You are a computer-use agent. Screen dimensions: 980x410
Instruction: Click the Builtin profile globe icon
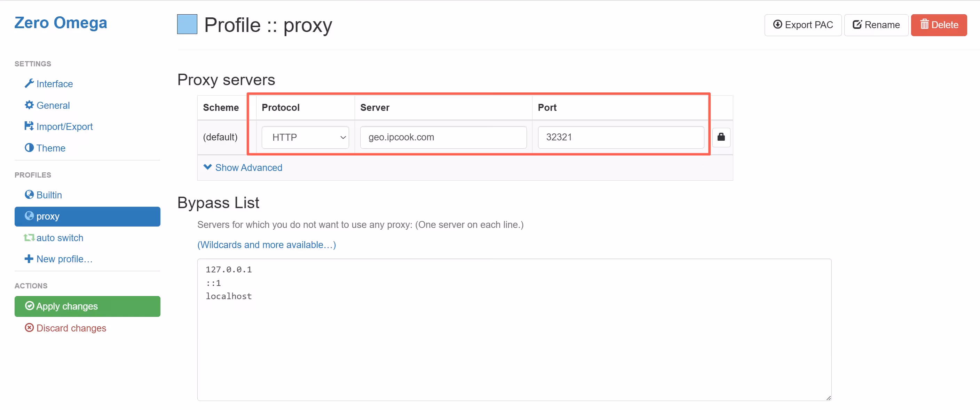(29, 195)
